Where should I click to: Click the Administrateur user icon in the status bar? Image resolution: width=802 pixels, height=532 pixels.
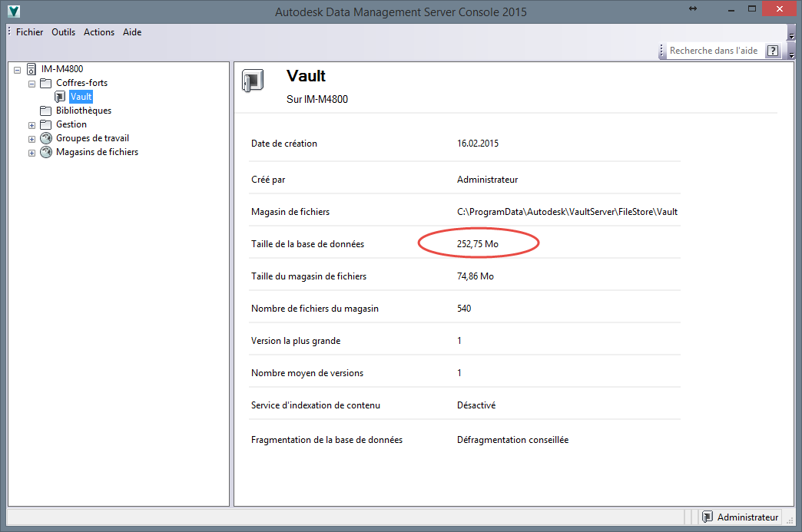[x=709, y=517]
